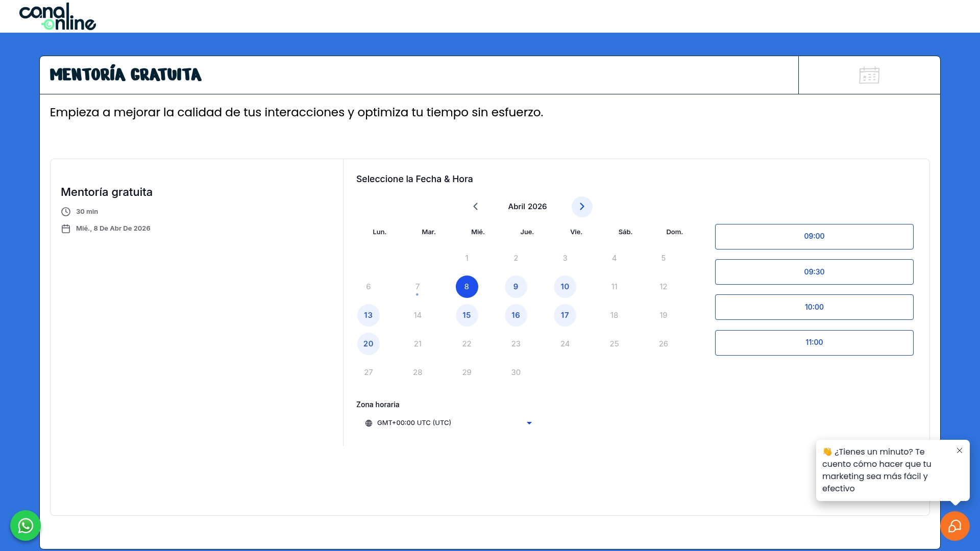Click the clock icon next to 30 min
Image resolution: width=980 pixels, height=551 pixels.
65,211
